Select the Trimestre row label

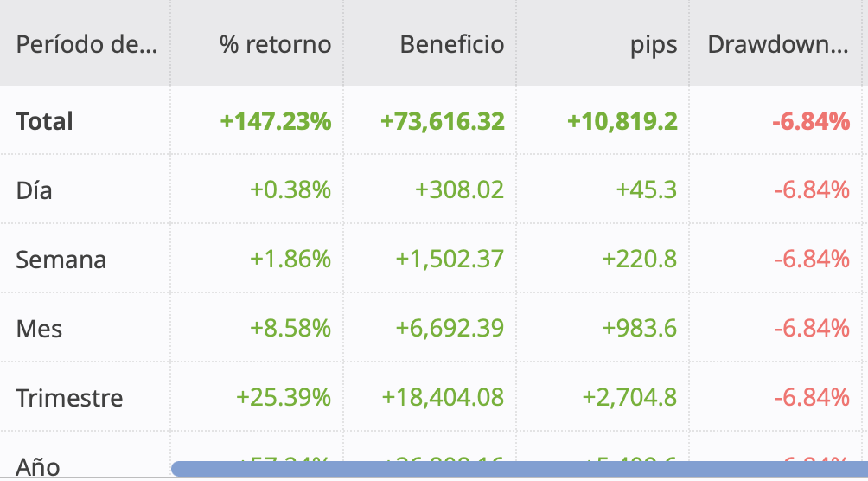[x=69, y=398]
